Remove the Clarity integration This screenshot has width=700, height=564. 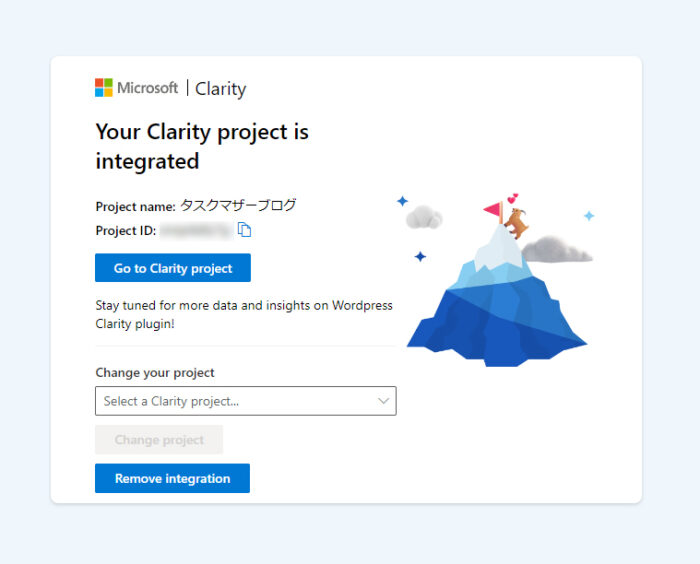[x=172, y=478]
